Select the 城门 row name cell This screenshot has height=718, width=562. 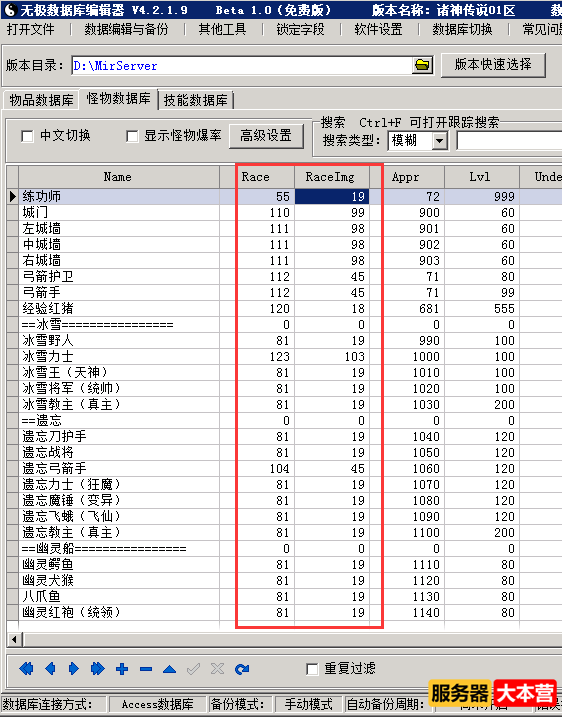coord(118,212)
